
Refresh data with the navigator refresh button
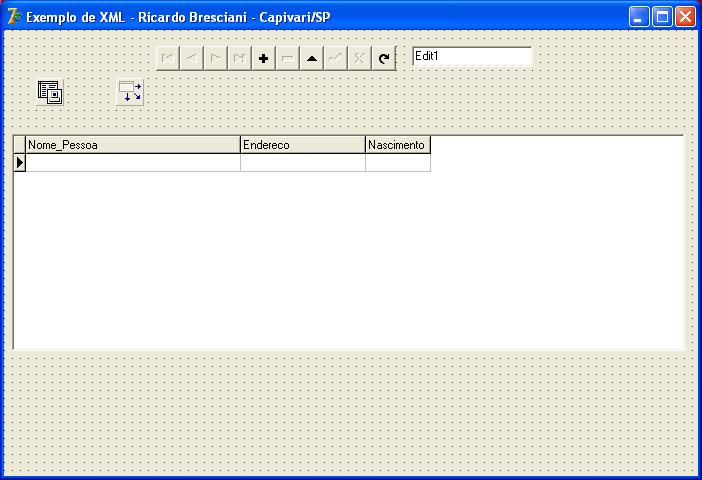(384, 58)
